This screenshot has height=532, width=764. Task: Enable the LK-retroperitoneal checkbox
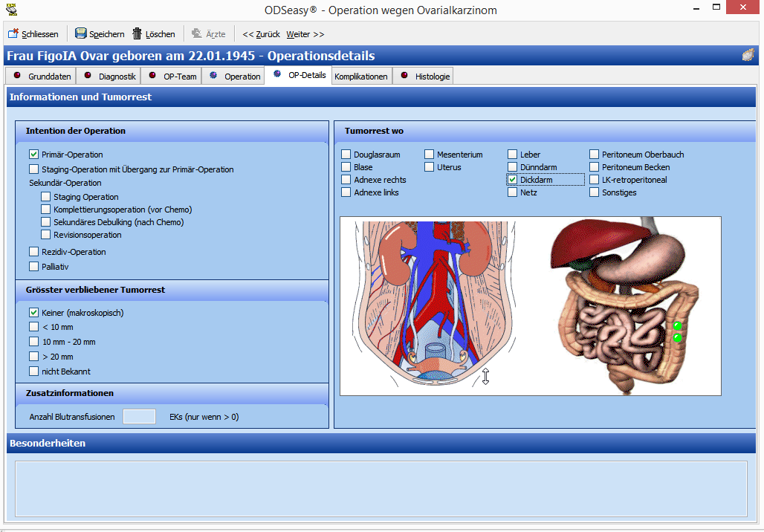pos(594,180)
